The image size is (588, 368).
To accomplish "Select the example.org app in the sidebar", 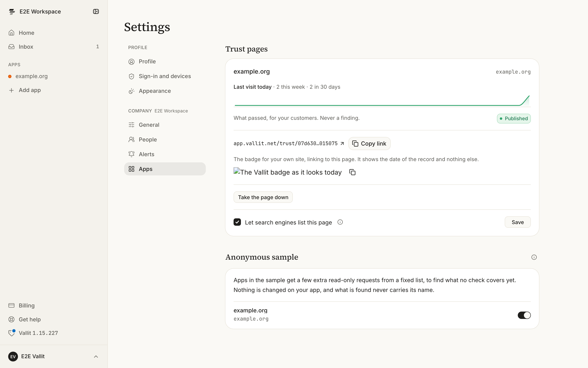I will pyautogui.click(x=54, y=76).
